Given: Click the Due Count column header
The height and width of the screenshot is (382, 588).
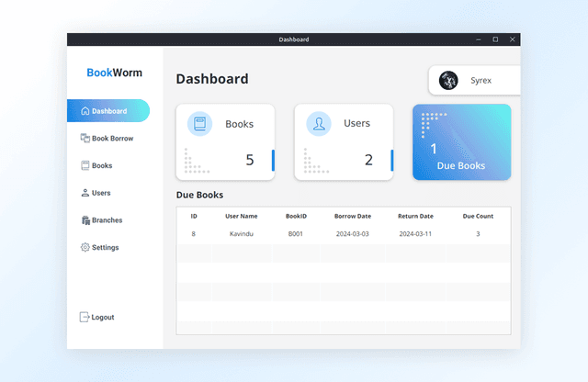Looking at the screenshot, I should coord(478,217).
